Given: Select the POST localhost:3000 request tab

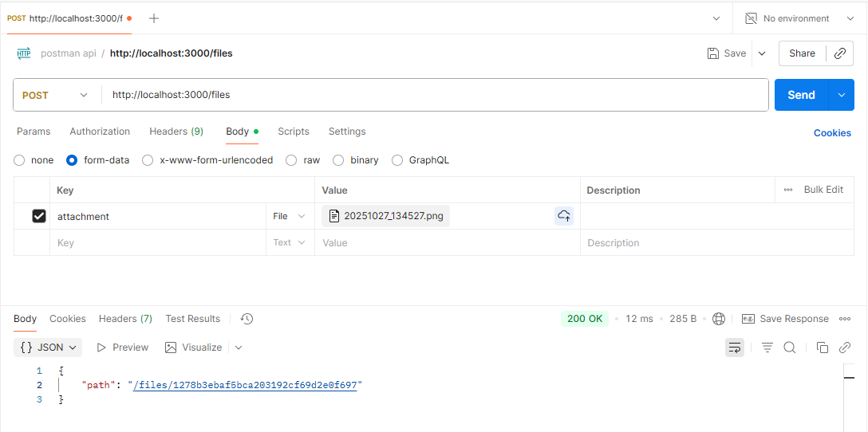Looking at the screenshot, I should [x=69, y=18].
